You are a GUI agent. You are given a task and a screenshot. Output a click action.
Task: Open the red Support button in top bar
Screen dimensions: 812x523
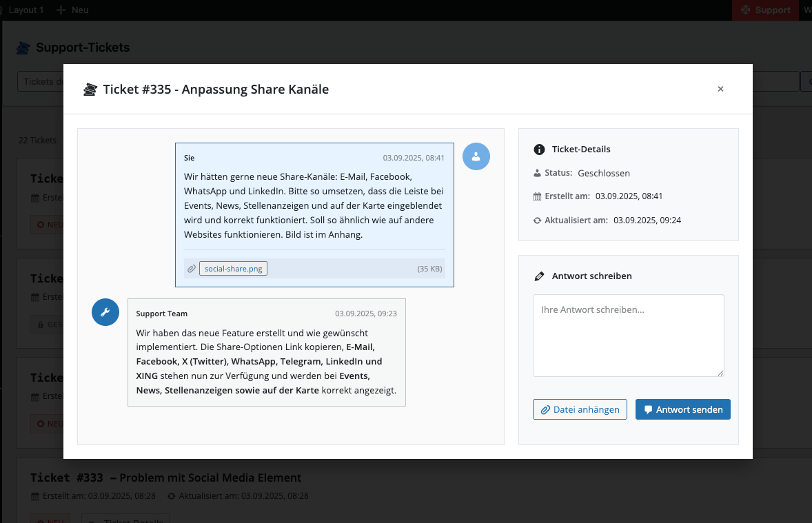[x=764, y=10]
